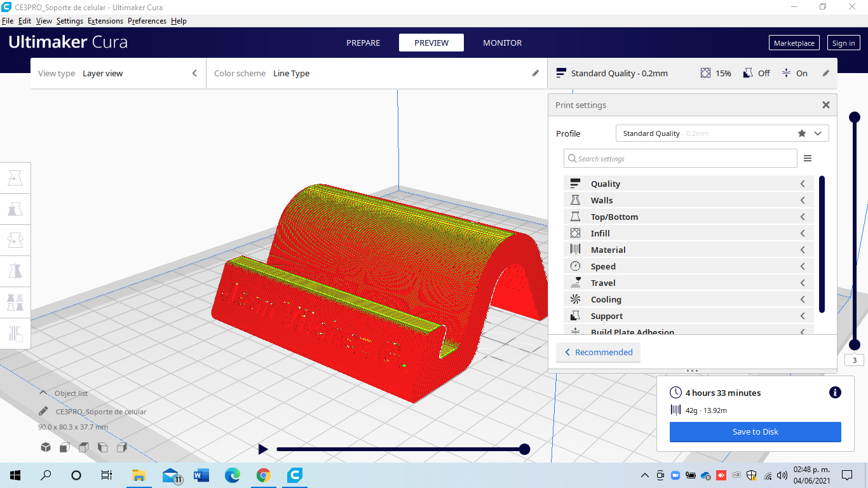Expand the Quality settings chevron

pos(803,184)
